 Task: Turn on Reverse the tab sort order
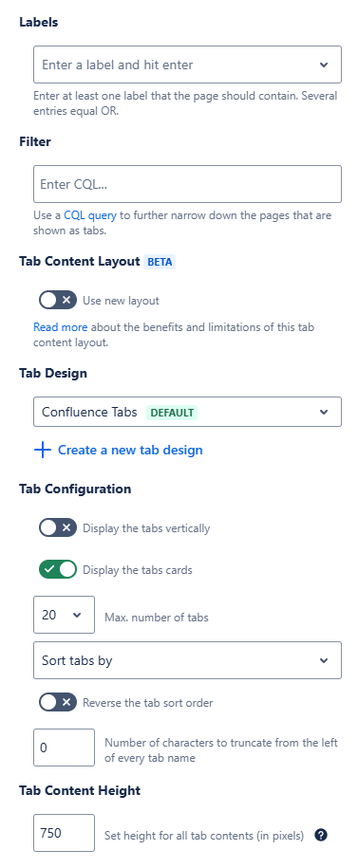(58, 703)
